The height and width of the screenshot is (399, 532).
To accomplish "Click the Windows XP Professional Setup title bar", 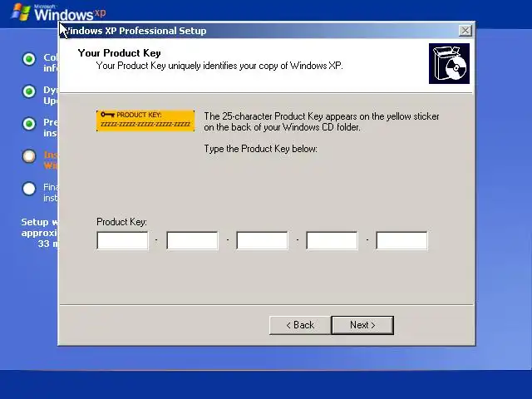I will coord(266,31).
